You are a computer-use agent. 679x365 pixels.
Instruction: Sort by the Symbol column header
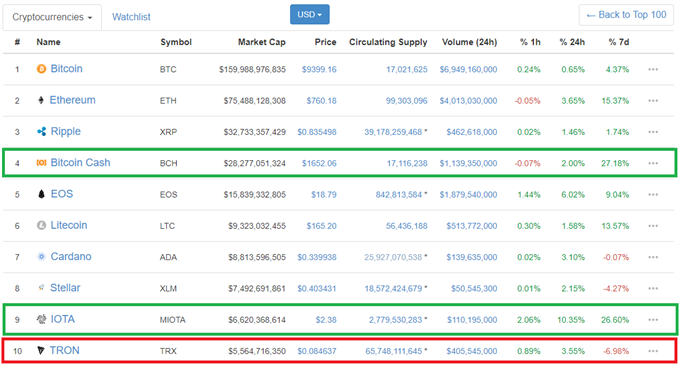point(176,42)
